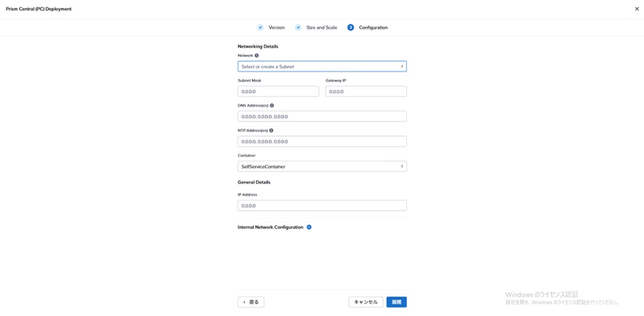Close the Prism Central Deployment dialog
The width and height of the screenshot is (644, 316).
pyautogui.click(x=636, y=9)
